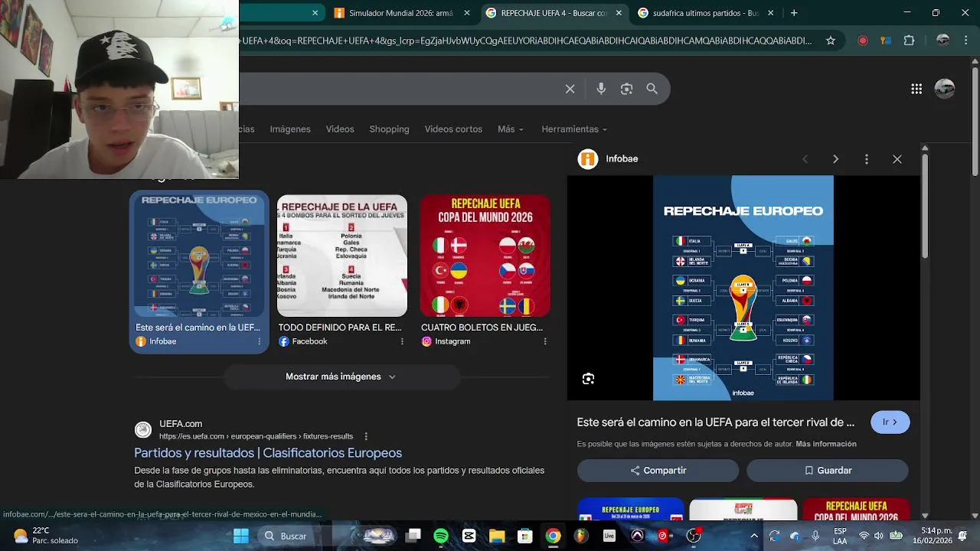Go to next image in preview panel

[835, 159]
